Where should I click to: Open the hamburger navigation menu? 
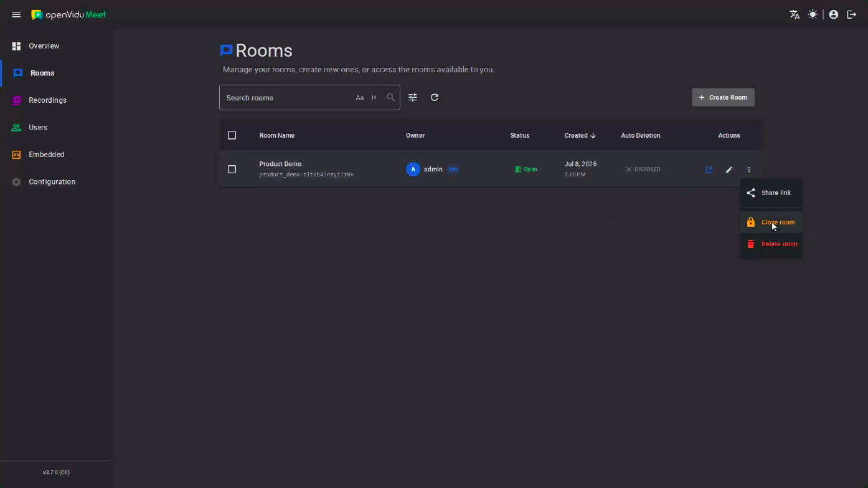tap(17, 14)
